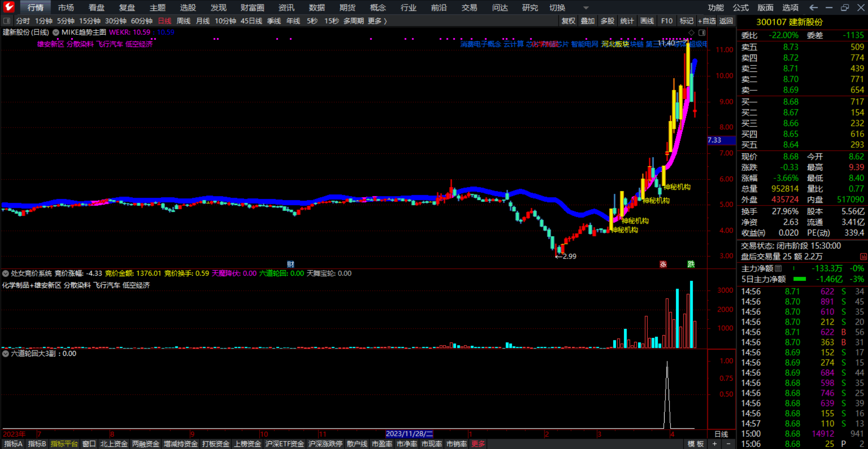
Task: Open MIKE趋势主图 indicator dropdown arrow
Action: [x=56, y=33]
